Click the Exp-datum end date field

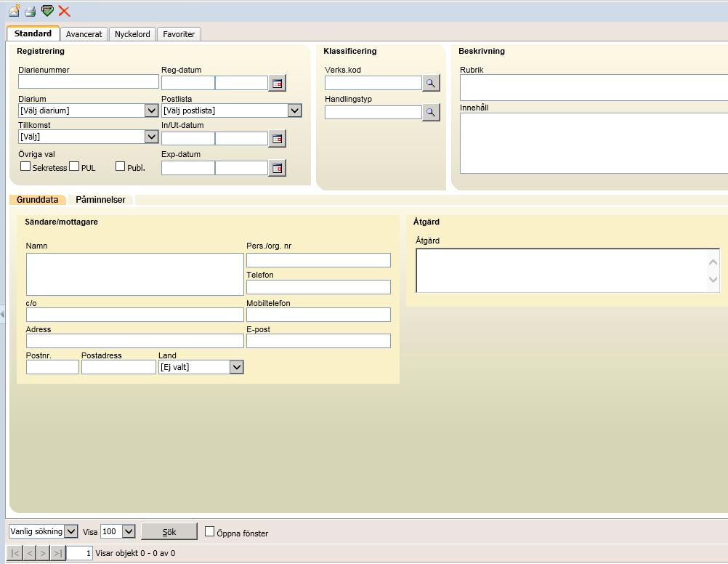241,168
